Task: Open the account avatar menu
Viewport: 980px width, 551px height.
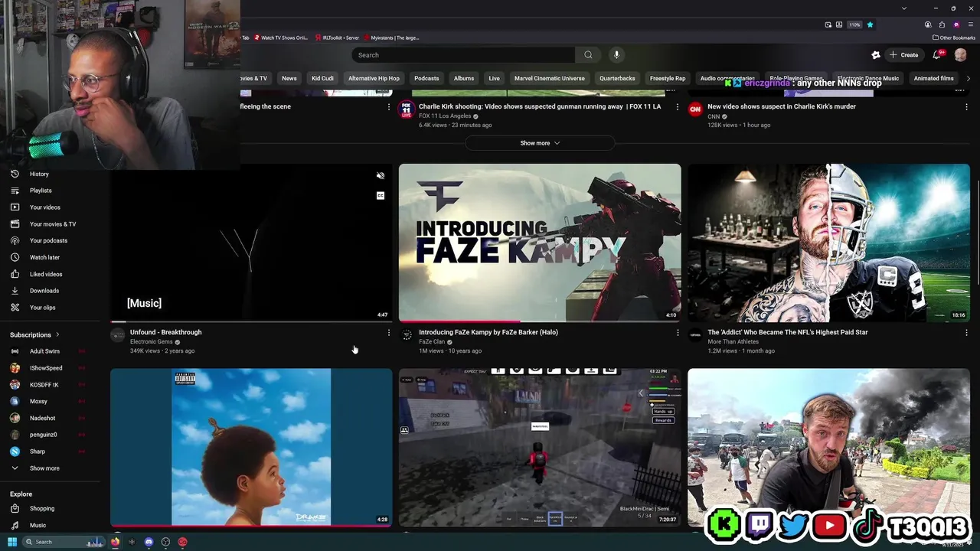Action: tap(961, 55)
